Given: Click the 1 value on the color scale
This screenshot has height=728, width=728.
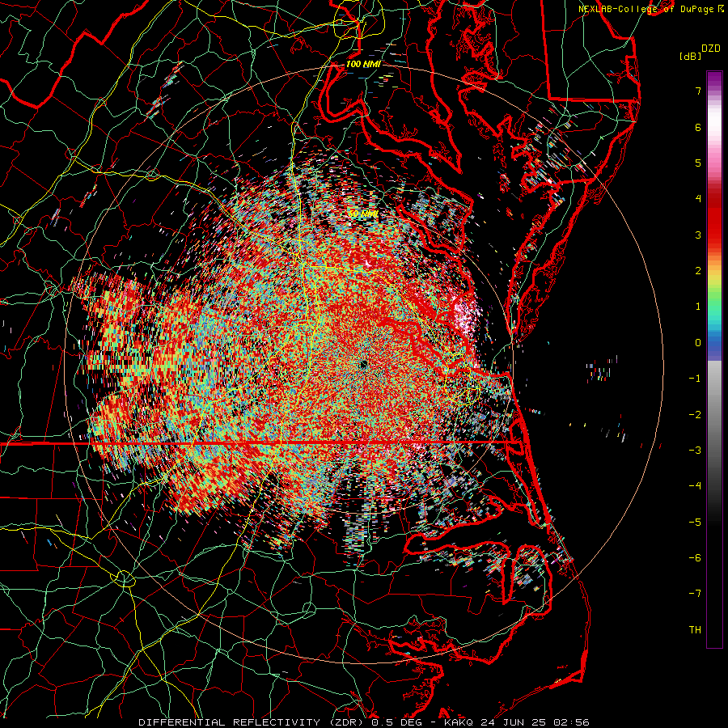Looking at the screenshot, I should [698, 307].
